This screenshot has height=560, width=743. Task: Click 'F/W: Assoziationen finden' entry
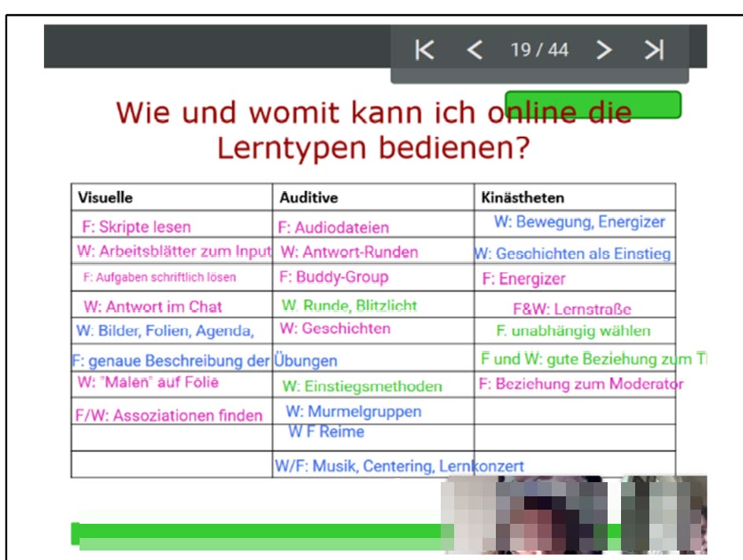(168, 415)
